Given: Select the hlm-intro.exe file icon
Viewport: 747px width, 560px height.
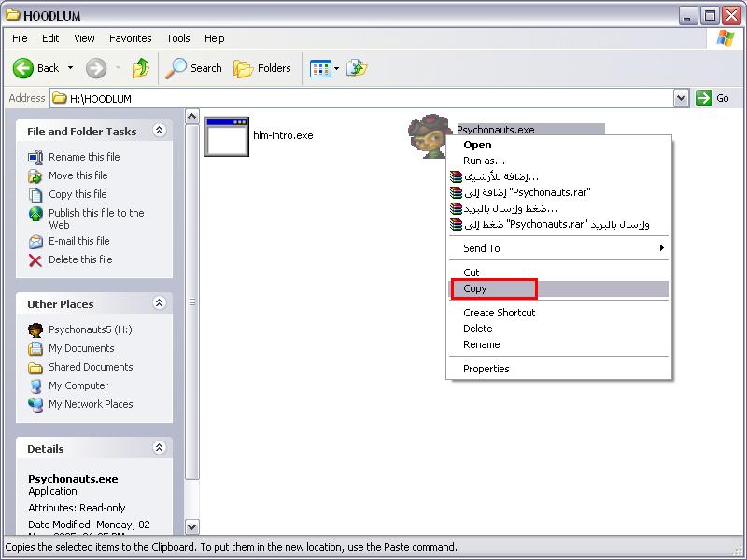Looking at the screenshot, I should pyautogui.click(x=227, y=136).
